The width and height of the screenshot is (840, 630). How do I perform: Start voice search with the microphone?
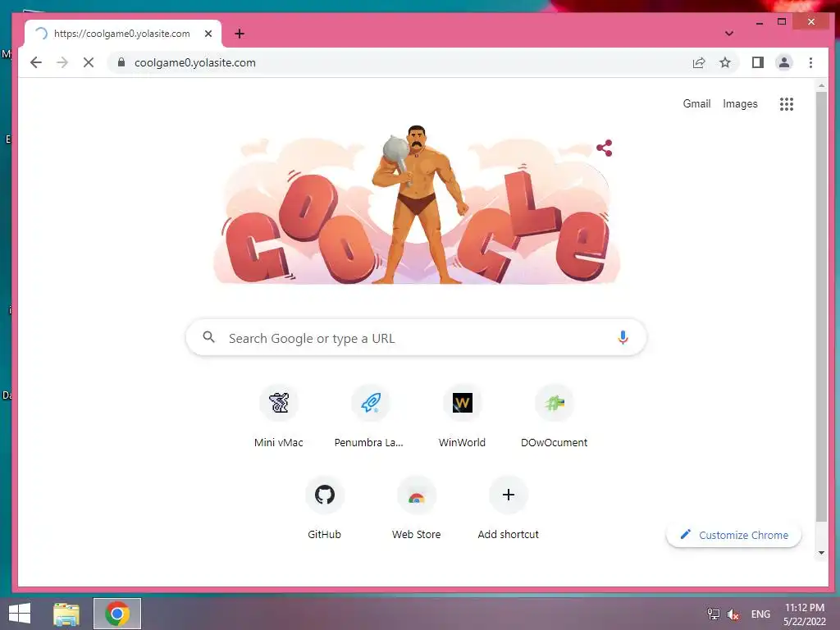(623, 337)
